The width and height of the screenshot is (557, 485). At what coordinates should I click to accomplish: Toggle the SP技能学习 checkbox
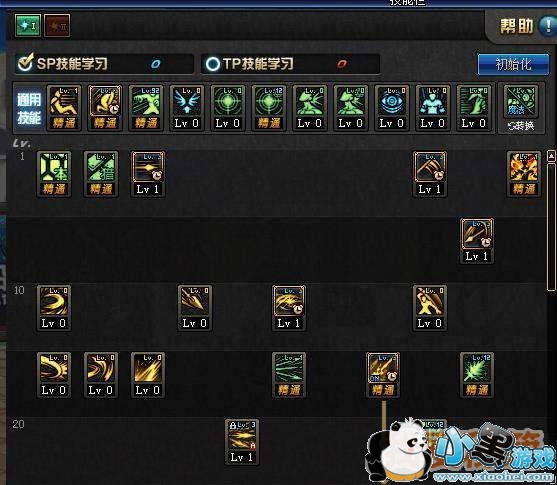point(26,63)
